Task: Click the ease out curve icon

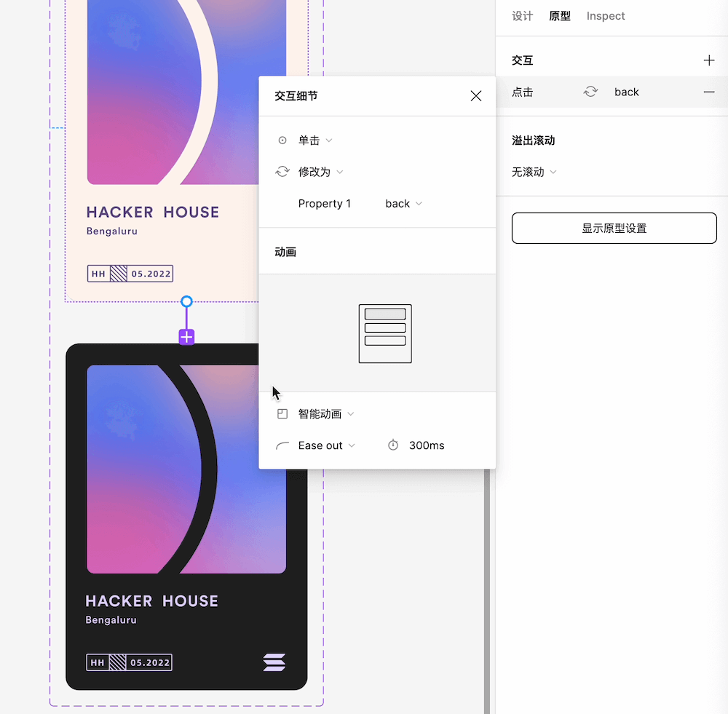Action: point(282,445)
